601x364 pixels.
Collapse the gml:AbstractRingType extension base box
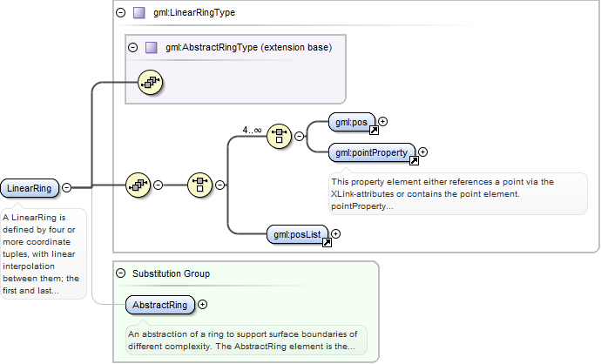(x=133, y=47)
